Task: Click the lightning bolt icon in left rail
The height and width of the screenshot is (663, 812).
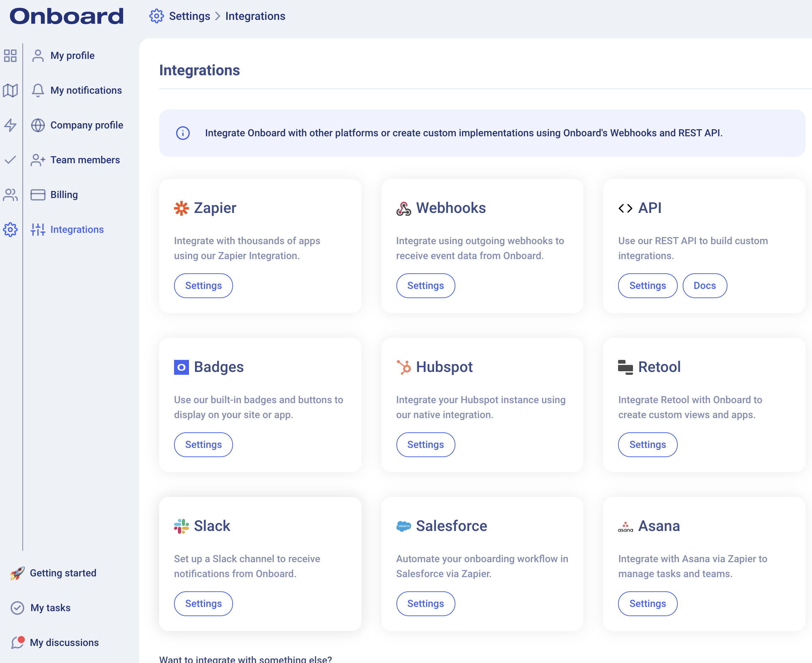Action: (10, 125)
